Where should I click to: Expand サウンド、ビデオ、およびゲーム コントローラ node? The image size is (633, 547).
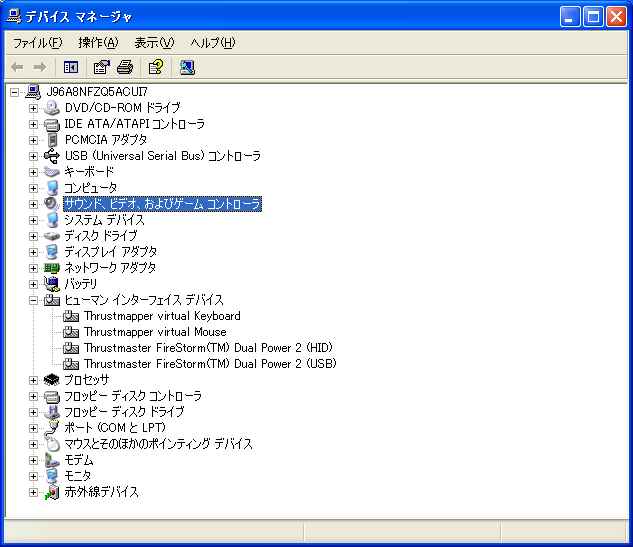click(x=34, y=204)
